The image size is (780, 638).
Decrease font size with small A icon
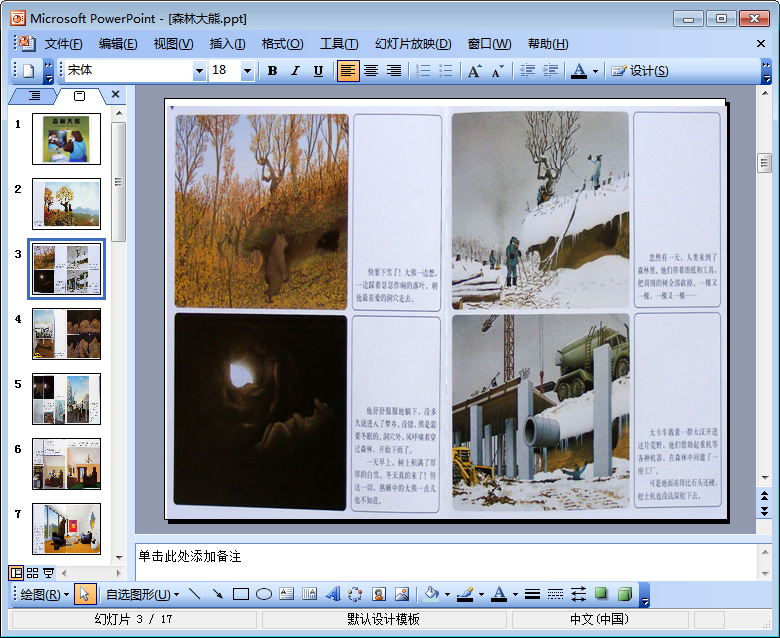[x=497, y=71]
